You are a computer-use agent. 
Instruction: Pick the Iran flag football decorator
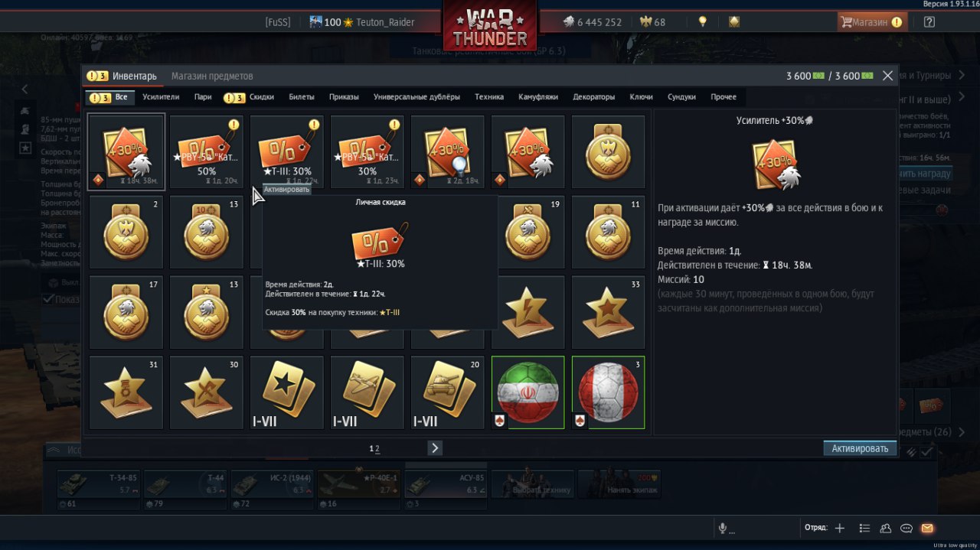528,392
